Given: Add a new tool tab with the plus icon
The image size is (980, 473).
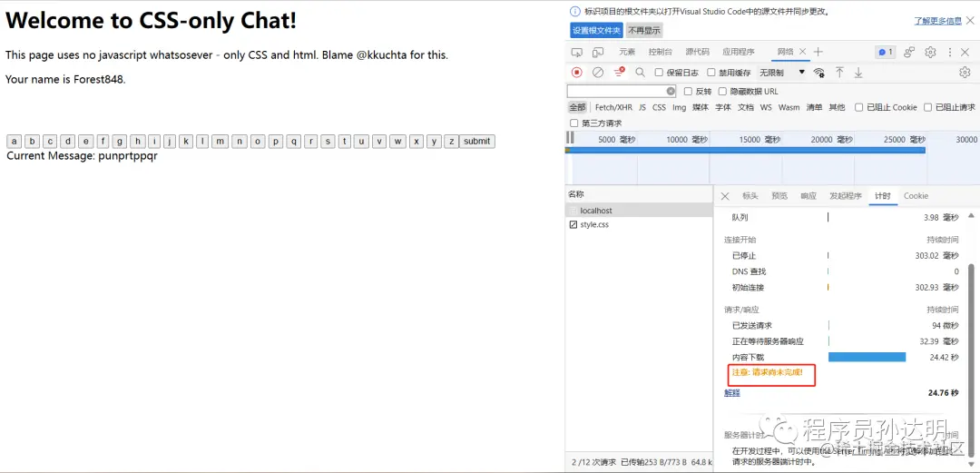Looking at the screenshot, I should [818, 52].
